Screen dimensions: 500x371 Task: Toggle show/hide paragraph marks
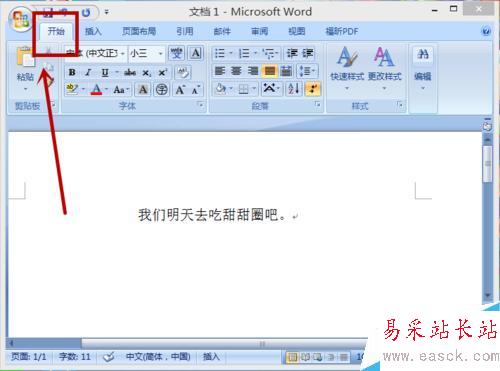coord(313,89)
